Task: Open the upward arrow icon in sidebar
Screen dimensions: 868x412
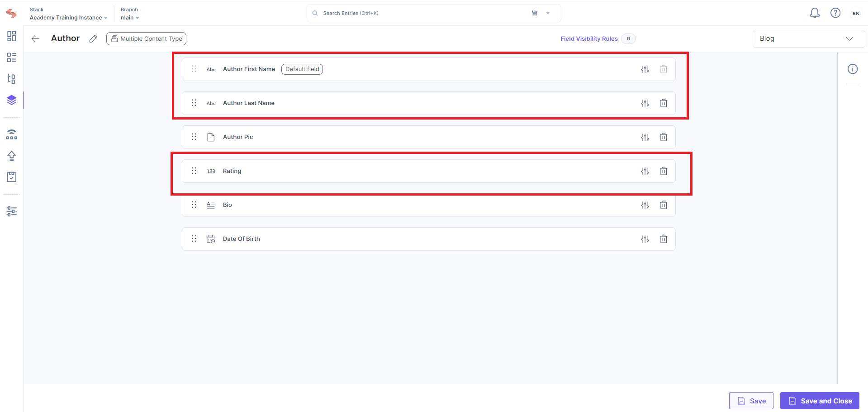Action: [x=12, y=156]
